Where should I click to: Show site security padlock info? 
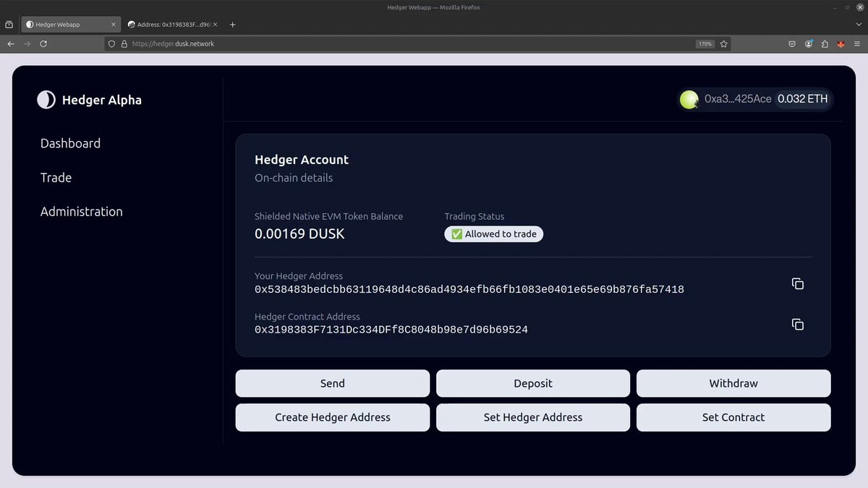pyautogui.click(x=124, y=43)
